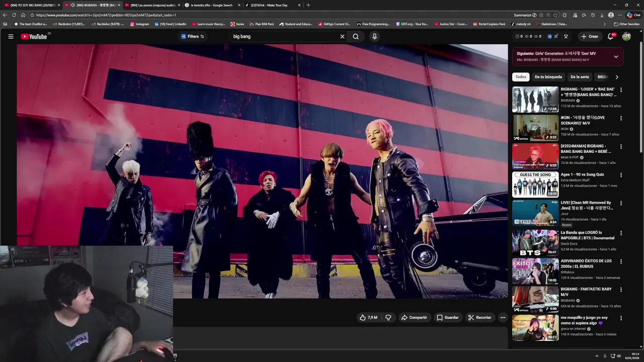Viewport: 644px width, 362px height.
Task: Open the browser profile avatar
Action: 611,15
